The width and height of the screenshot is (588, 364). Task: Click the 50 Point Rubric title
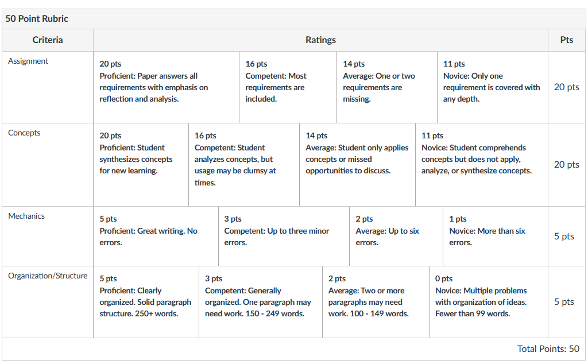pos(37,19)
